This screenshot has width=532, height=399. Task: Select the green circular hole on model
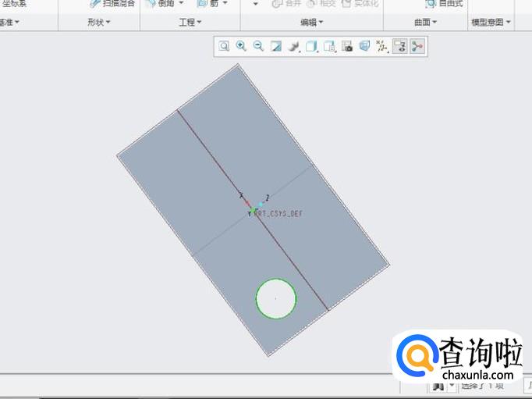276,298
